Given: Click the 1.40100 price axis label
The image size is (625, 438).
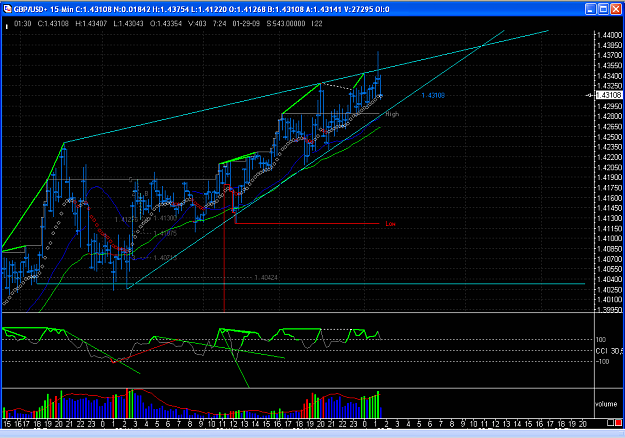Looking at the screenshot, I should 609,299.
